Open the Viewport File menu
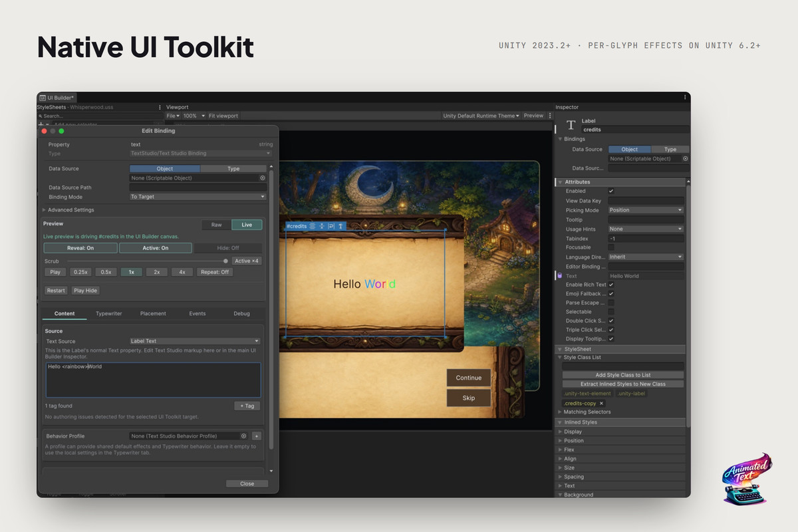Image resolution: width=798 pixels, height=532 pixels. click(173, 116)
